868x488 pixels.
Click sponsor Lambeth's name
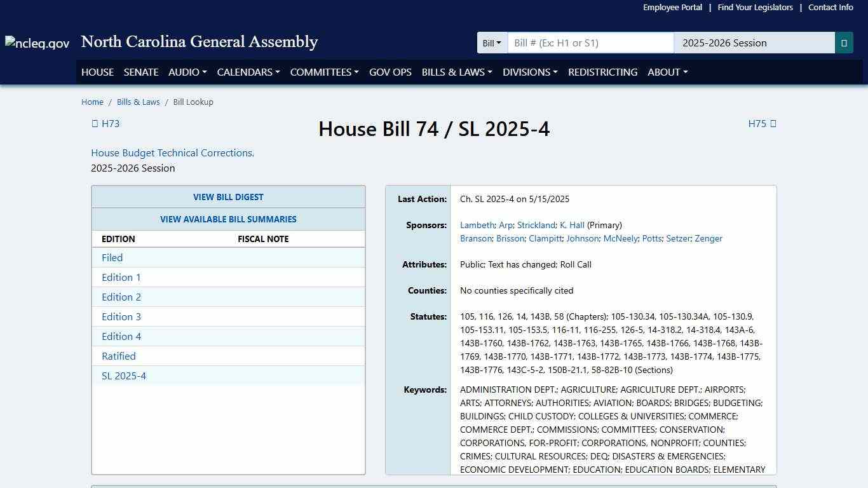[x=477, y=225]
